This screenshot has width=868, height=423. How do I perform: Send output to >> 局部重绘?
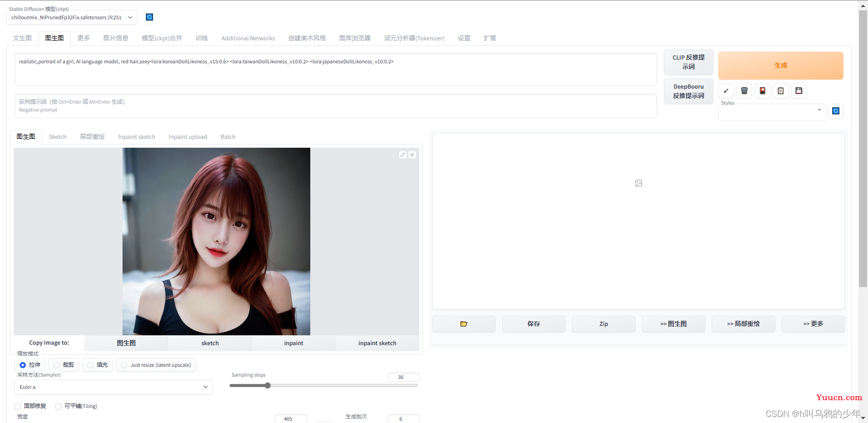tap(744, 324)
